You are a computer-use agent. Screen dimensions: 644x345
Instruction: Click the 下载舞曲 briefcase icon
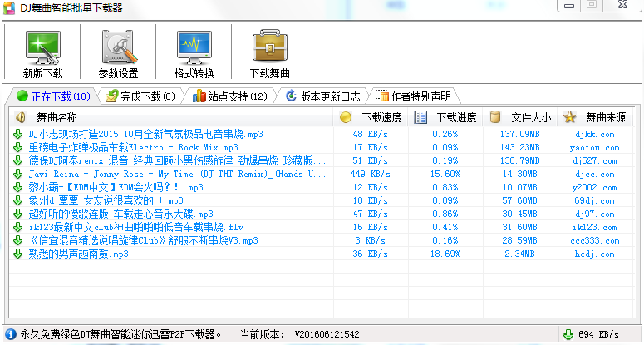pos(270,47)
